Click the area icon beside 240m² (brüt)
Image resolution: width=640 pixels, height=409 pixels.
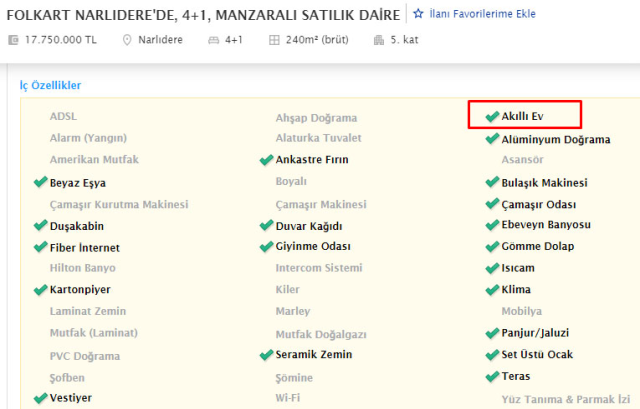pyautogui.click(x=275, y=40)
